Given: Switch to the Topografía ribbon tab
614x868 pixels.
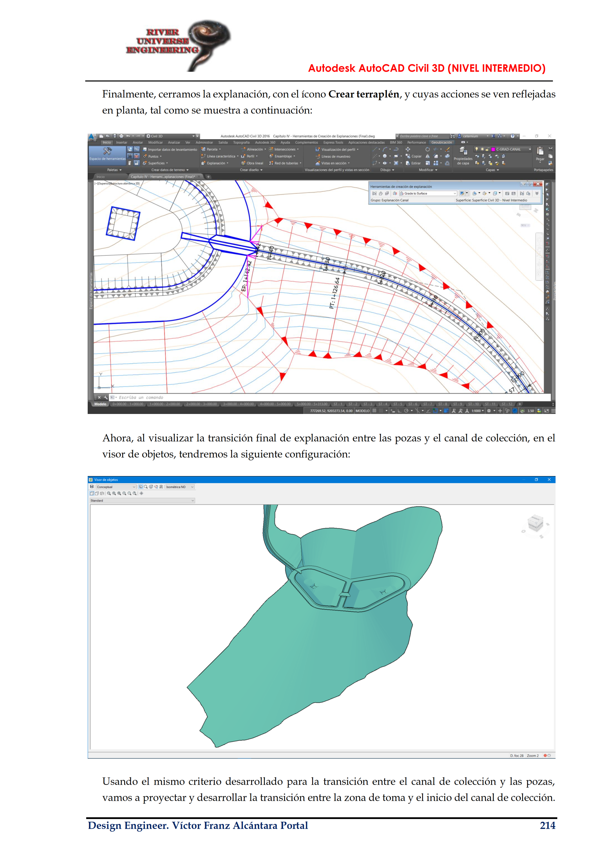Looking at the screenshot, I should click(x=241, y=143).
